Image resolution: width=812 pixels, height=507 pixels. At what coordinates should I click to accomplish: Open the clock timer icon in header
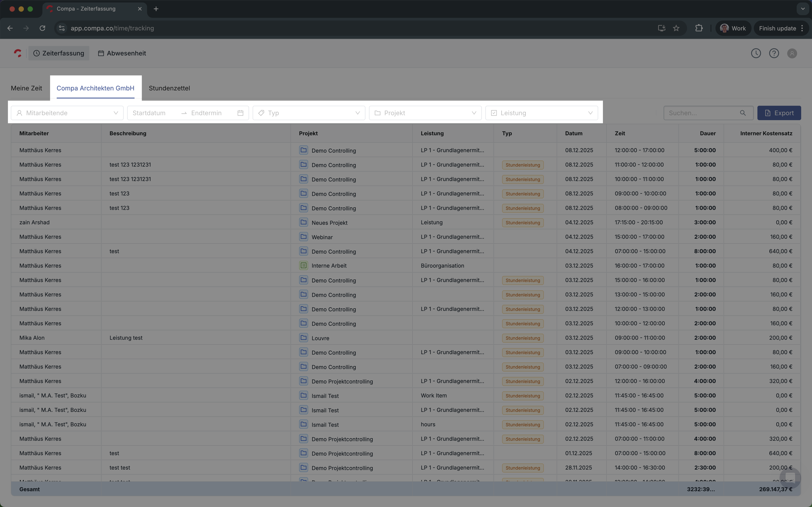pos(756,53)
